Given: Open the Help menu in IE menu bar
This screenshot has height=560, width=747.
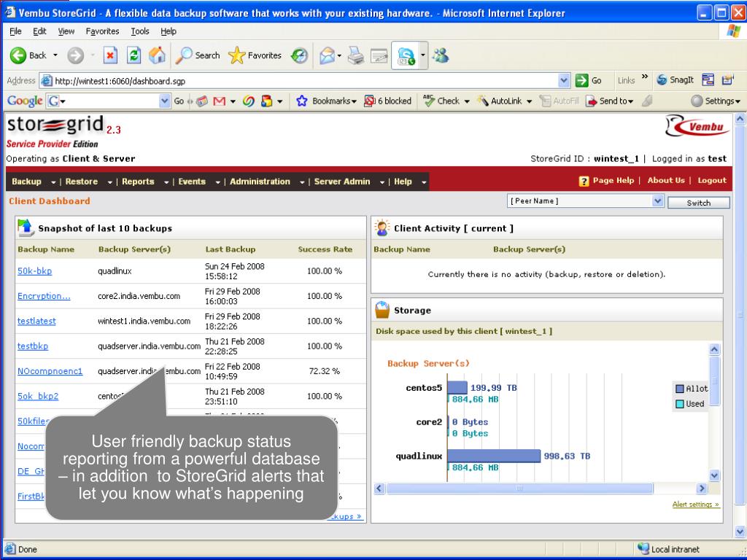Looking at the screenshot, I should pos(169,31).
